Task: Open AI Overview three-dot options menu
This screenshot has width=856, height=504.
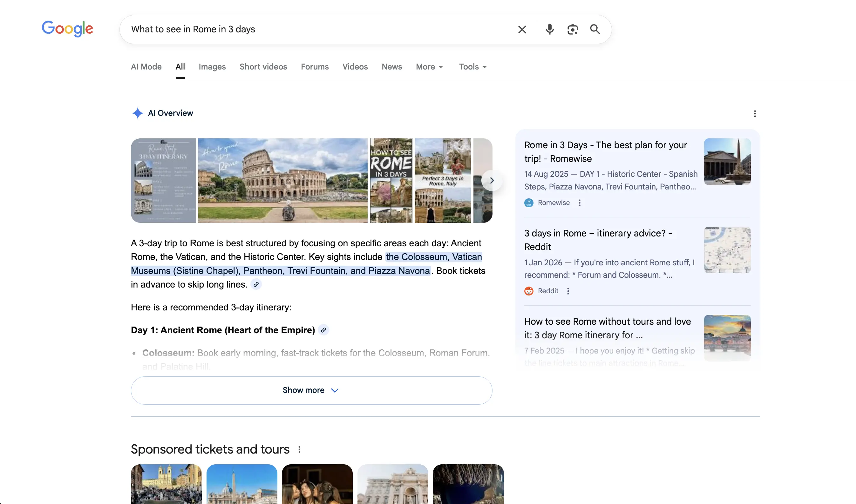Action: click(755, 114)
